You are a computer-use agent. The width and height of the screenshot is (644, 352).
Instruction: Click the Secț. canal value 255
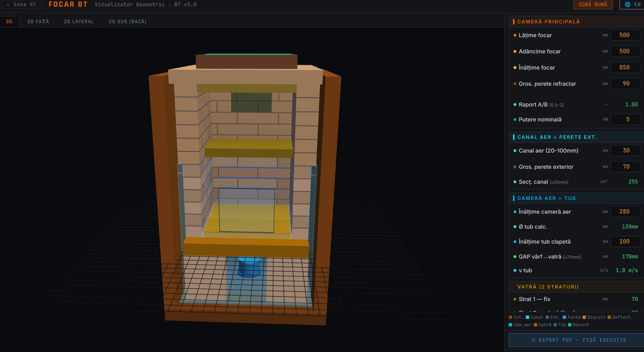coord(633,182)
